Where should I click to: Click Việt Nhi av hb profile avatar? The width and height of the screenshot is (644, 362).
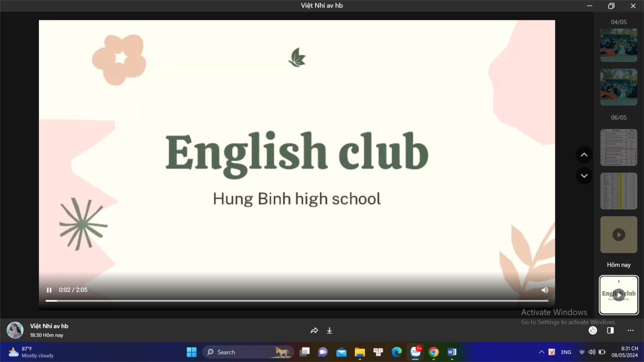[x=15, y=330]
